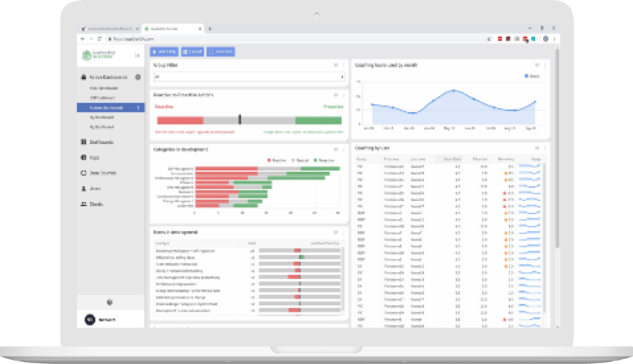
Task: Open Reactive vs Proactive Actions widget options menu
Action: pos(343,95)
